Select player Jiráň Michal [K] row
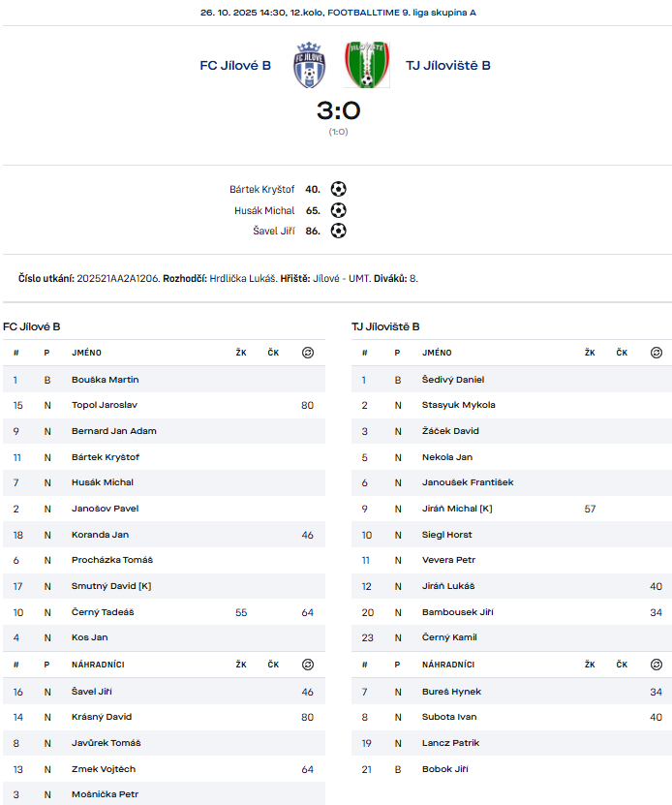Screen dimensions: 672x805 click(x=457, y=509)
